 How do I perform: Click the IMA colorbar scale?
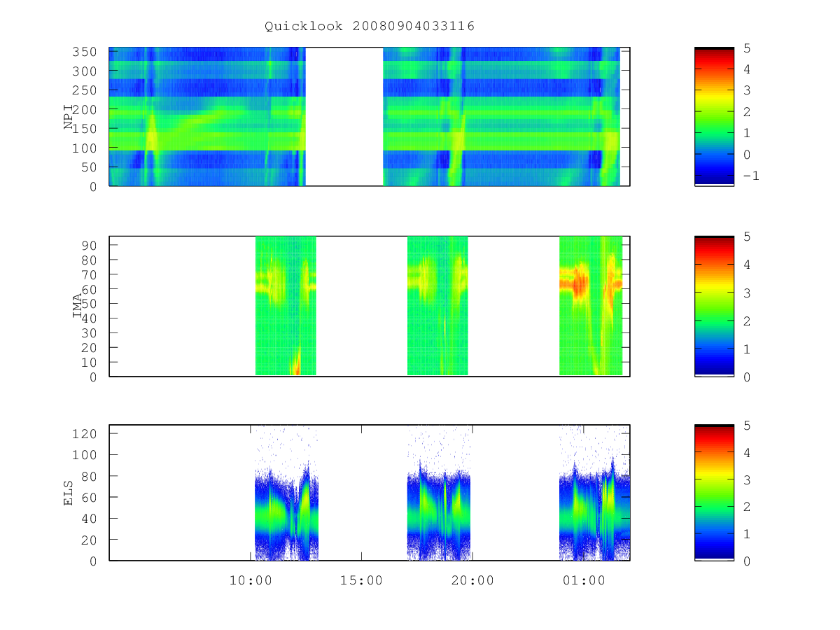(x=714, y=307)
